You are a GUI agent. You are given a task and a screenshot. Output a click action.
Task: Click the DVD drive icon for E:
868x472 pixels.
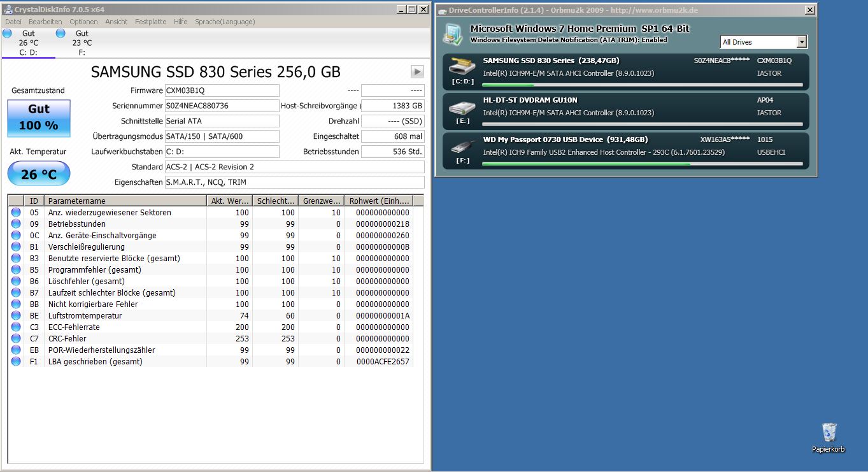click(462, 106)
